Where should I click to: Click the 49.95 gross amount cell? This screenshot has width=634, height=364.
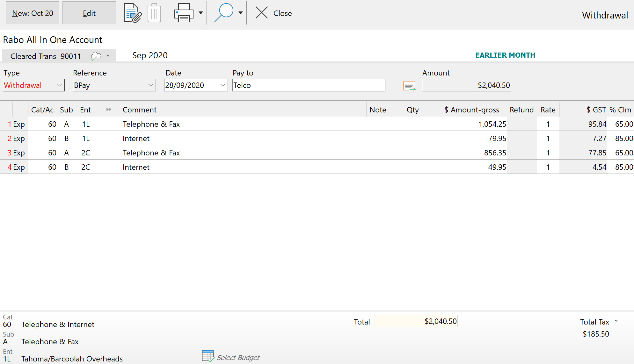[x=472, y=167]
